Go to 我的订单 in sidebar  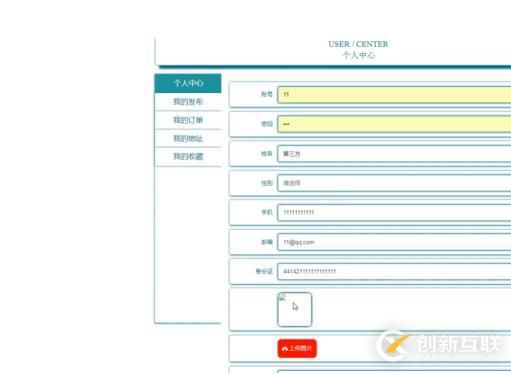click(x=188, y=120)
